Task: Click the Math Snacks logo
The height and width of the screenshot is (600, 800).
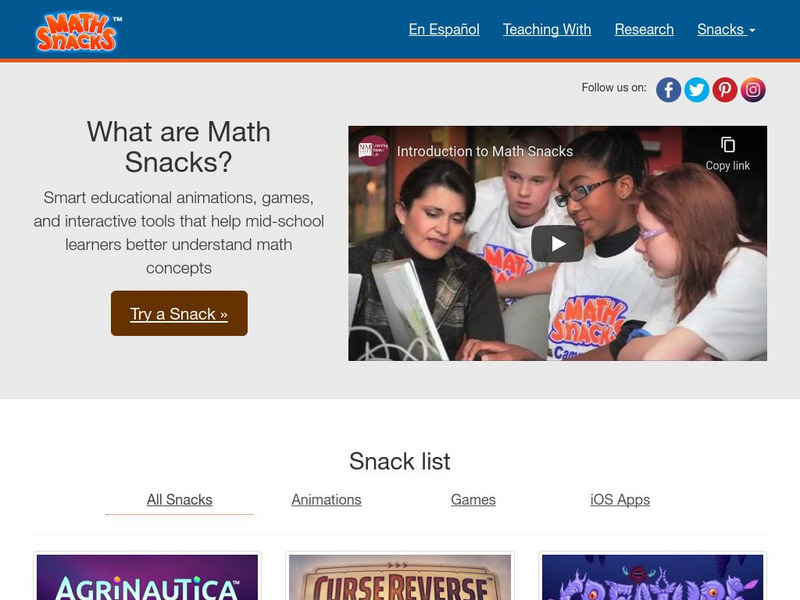Action: pyautogui.click(x=78, y=32)
